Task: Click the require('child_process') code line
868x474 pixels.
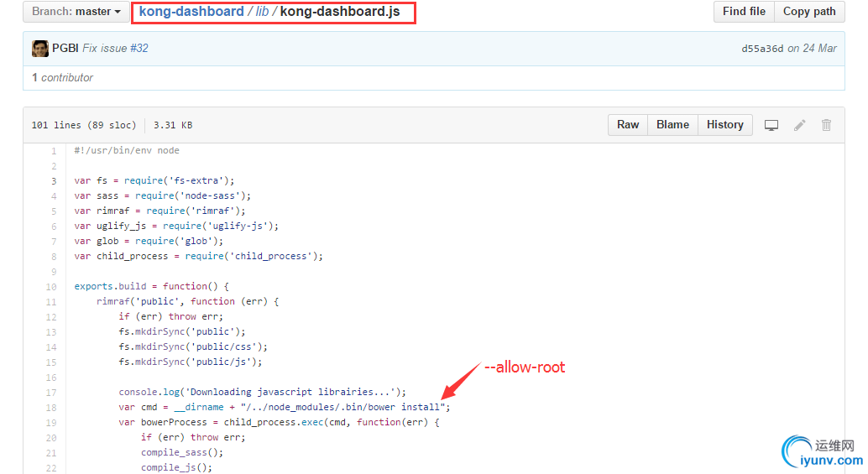Action: click(x=199, y=256)
